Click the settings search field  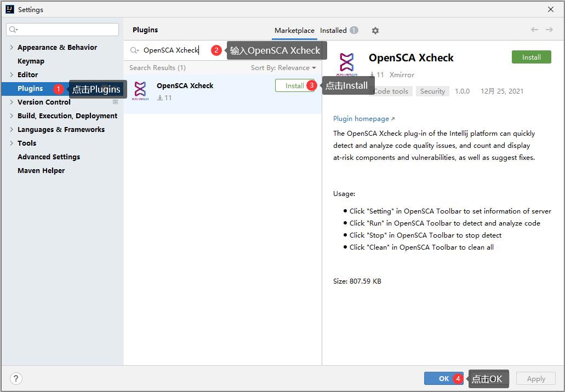(x=62, y=30)
